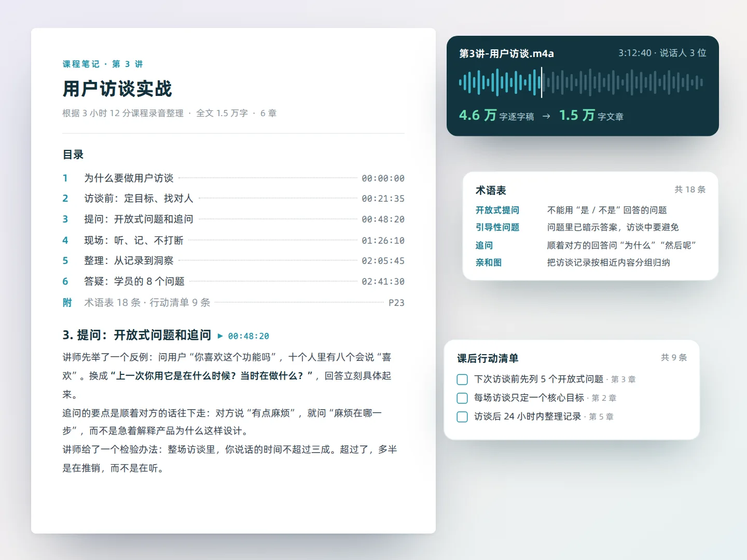Mark "访谈后 24 小时内整理记录" as done

[462, 417]
